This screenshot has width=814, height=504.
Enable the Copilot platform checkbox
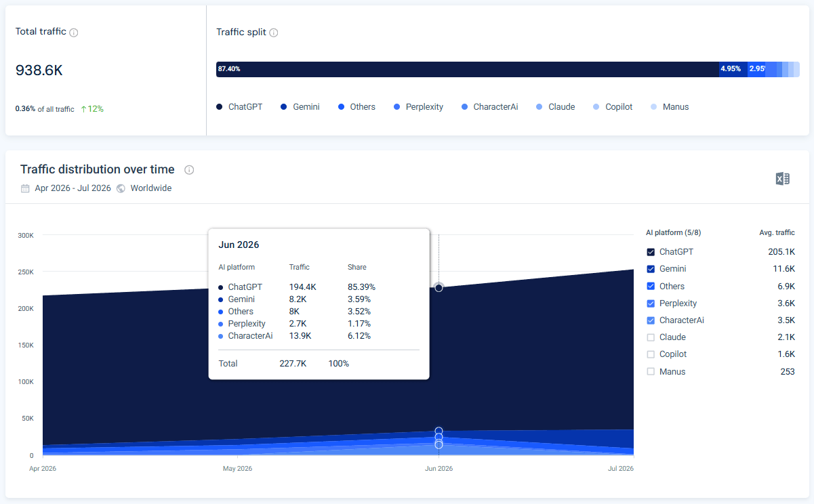[651, 354]
